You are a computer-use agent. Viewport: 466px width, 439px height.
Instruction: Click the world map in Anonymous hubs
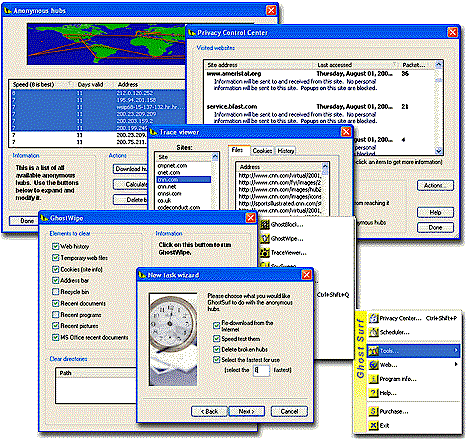(x=106, y=44)
